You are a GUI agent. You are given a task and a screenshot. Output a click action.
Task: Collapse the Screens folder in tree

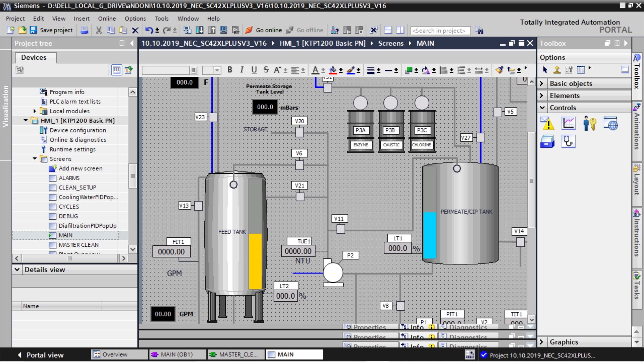pyautogui.click(x=35, y=159)
